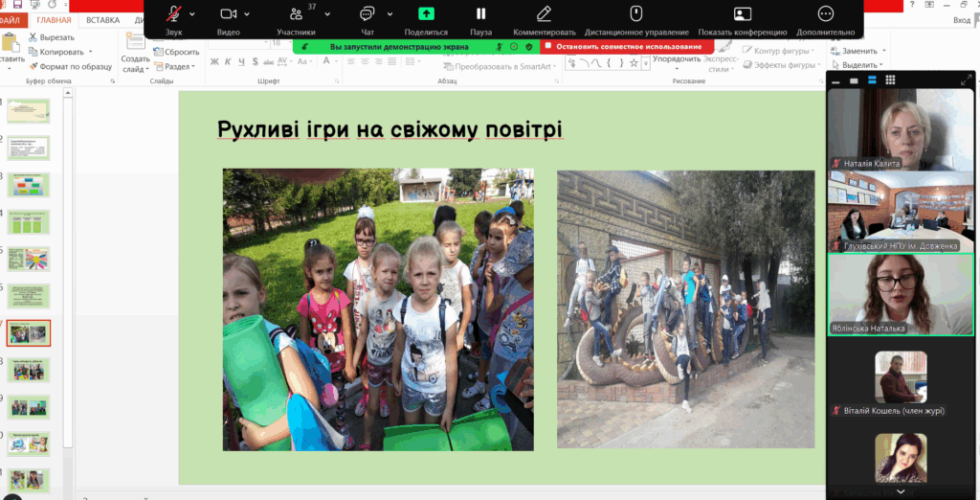This screenshot has height=500, width=980.
Task: Open the Участники participants panel
Action: (x=296, y=14)
